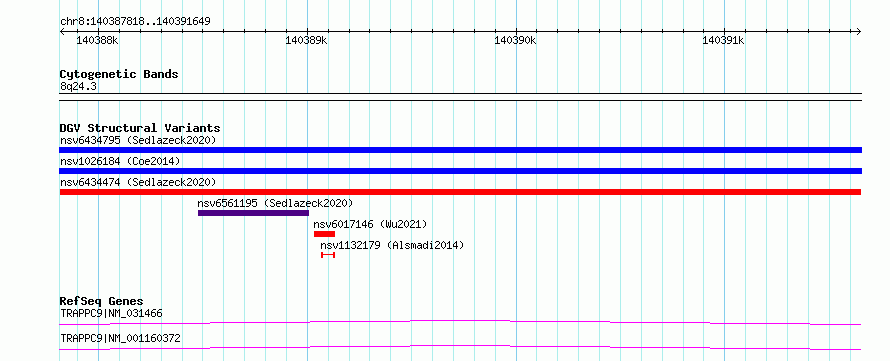Screen dimensions: 890x361
Task: Select the magenta line of TRAPPC9|NM_001160372
Action: click(460, 347)
